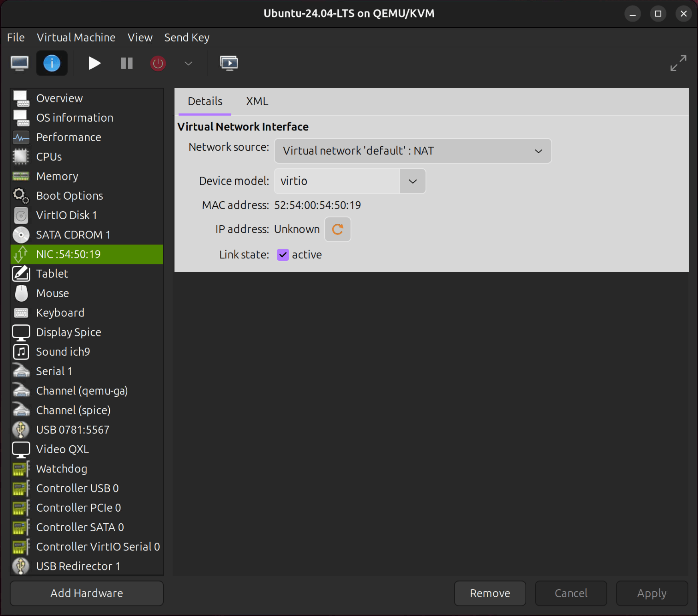Toggle fullscreen with the expand arrows
The height and width of the screenshot is (616, 698).
click(678, 63)
